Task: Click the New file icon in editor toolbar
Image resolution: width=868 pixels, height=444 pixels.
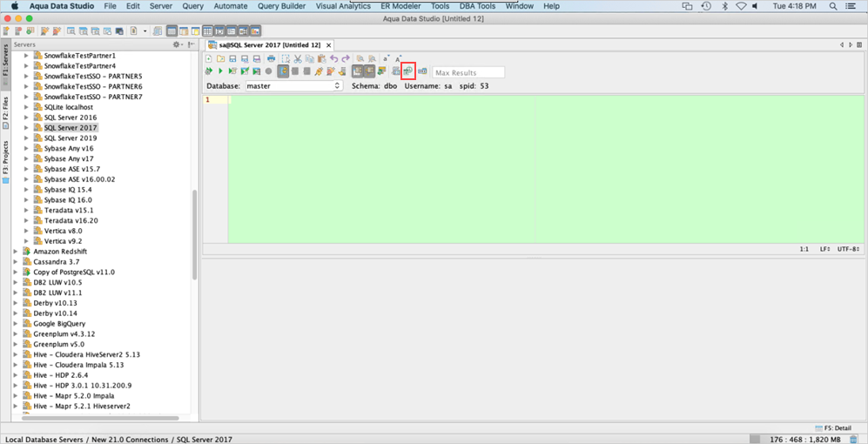Action: (x=209, y=58)
